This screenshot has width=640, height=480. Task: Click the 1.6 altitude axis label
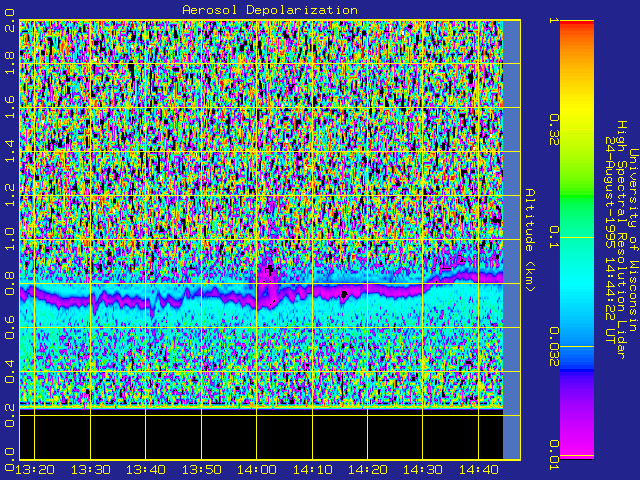click(x=10, y=107)
